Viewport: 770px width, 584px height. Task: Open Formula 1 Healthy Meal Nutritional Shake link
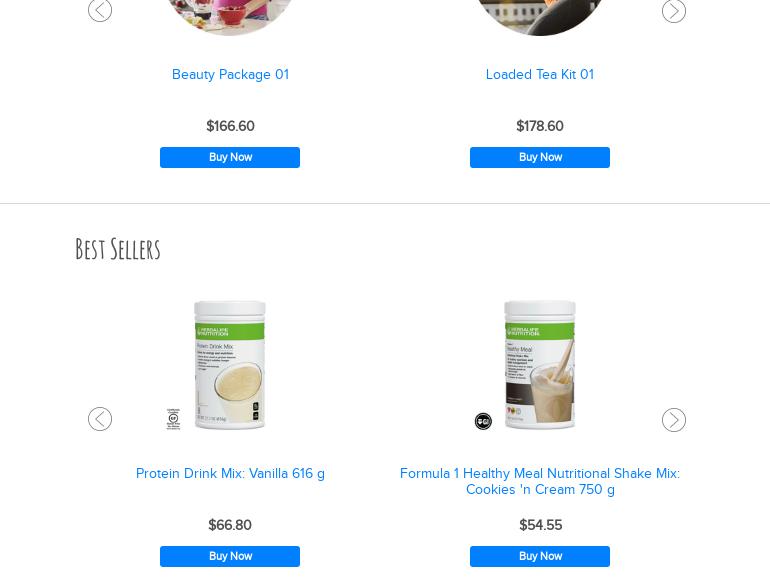point(540,481)
